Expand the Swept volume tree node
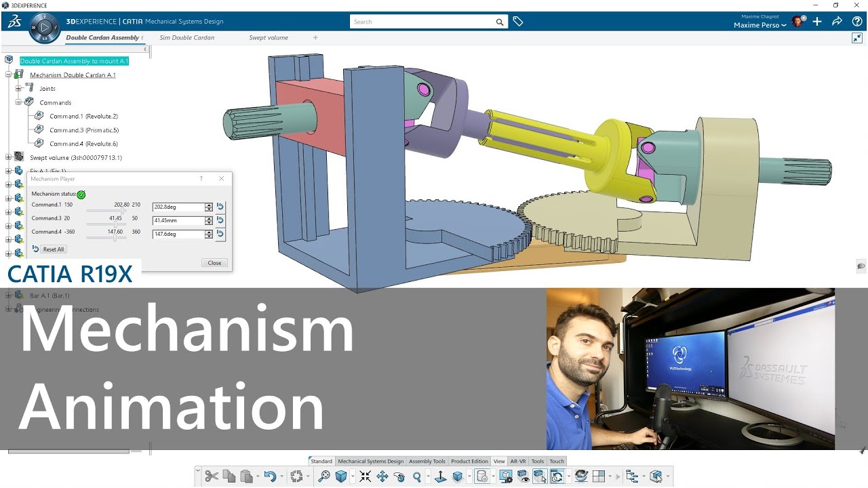 pos(9,157)
